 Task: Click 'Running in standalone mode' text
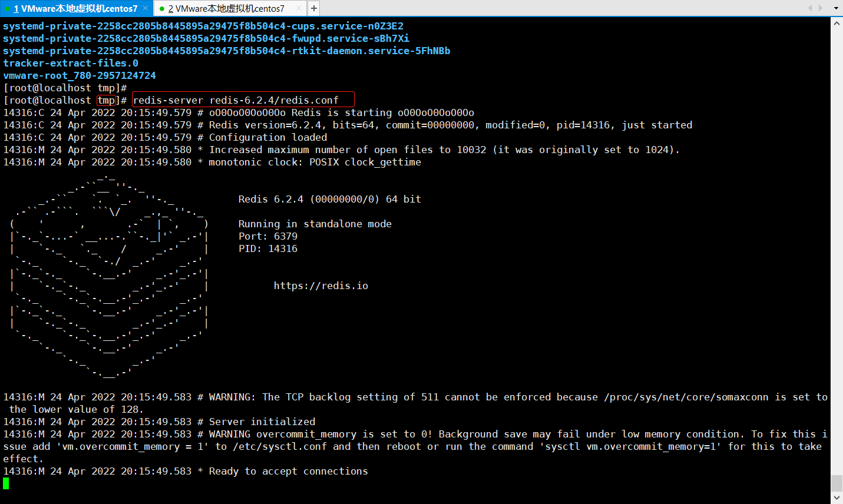coord(315,224)
